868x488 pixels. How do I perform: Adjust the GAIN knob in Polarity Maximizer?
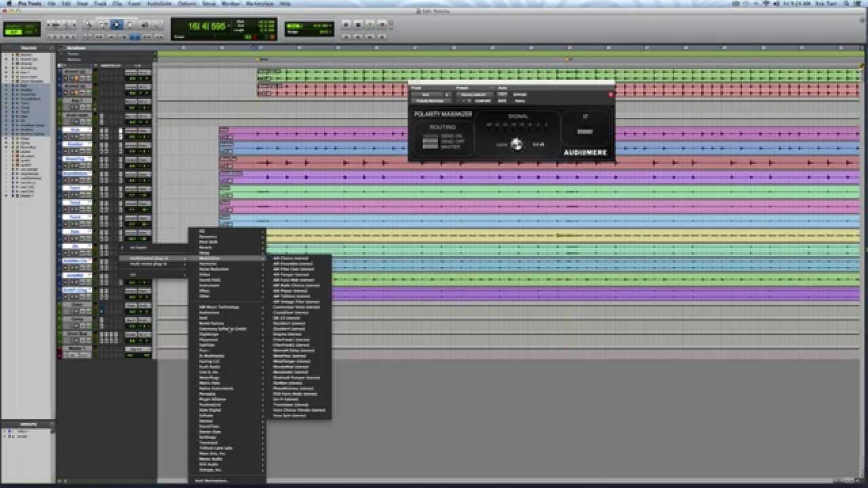click(517, 144)
